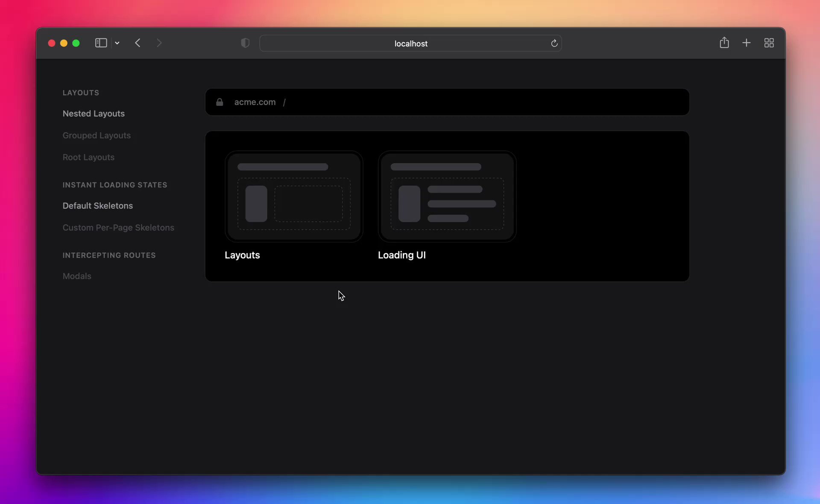Viewport: 820px width, 504px height.
Task: Click the back navigation arrow
Action: 138,43
